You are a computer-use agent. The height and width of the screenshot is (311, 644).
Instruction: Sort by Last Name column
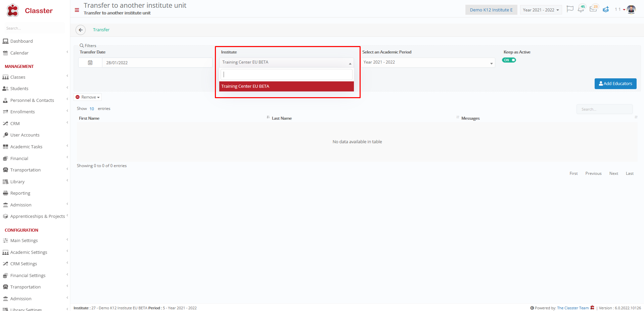(282, 118)
